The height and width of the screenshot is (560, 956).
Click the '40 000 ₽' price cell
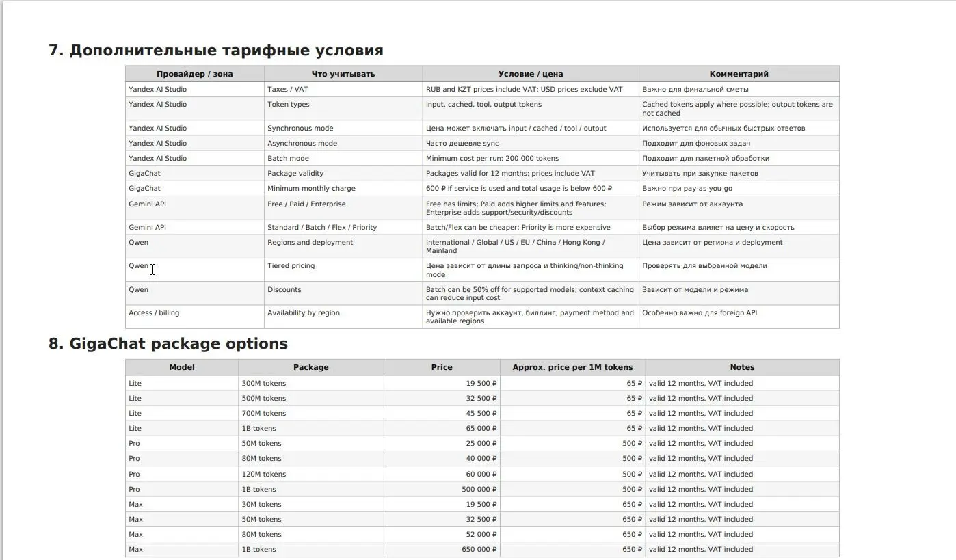pyautogui.click(x=442, y=459)
